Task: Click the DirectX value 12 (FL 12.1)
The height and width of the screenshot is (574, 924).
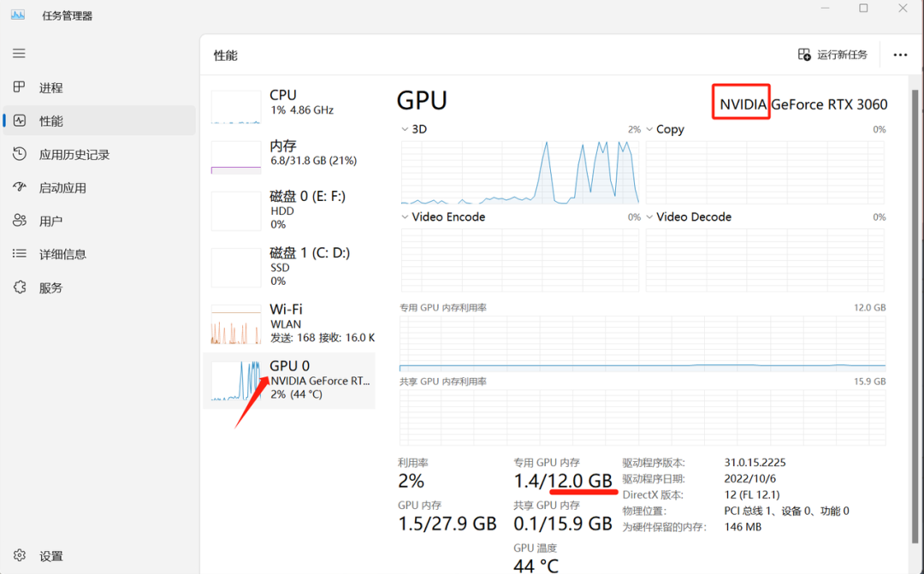Action: click(x=752, y=494)
